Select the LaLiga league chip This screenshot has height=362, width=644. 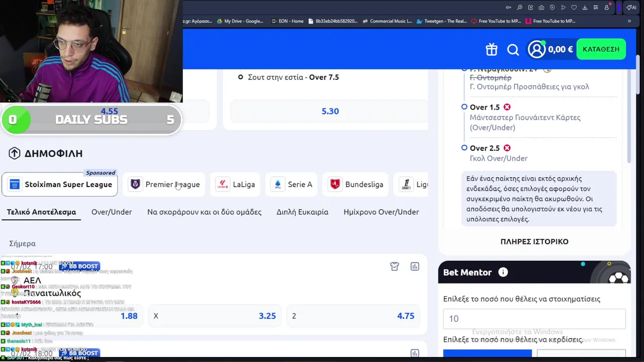click(236, 185)
